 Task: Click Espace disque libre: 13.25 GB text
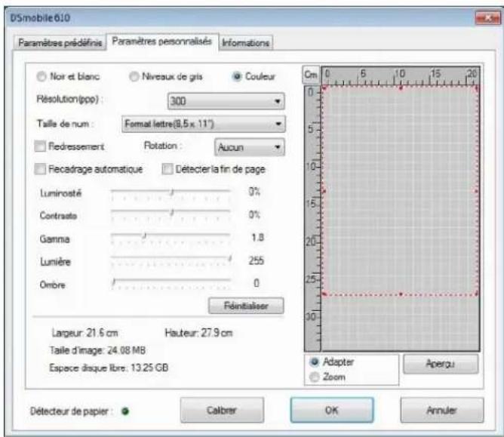(109, 368)
